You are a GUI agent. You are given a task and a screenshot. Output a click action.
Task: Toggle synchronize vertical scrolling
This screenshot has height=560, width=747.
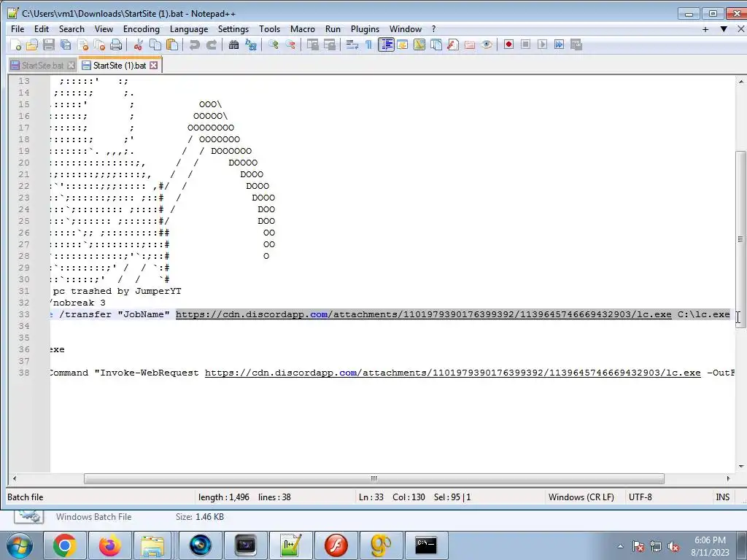point(312,44)
